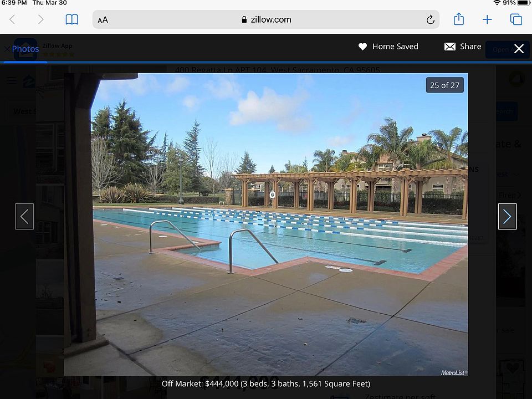Open Safari share sheet icon

[x=459, y=19]
